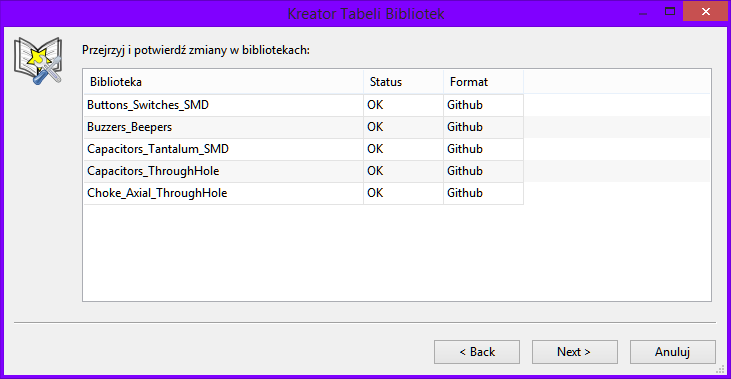Click the Github format cell for Capacitors_Tantalum_SMD
Image resolution: width=731 pixels, height=379 pixels.
483,149
